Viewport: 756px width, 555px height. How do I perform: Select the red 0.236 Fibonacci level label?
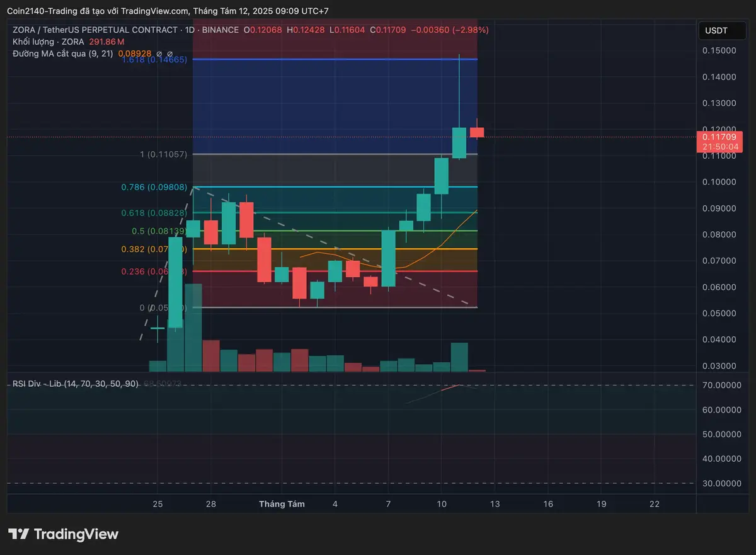[154, 272]
